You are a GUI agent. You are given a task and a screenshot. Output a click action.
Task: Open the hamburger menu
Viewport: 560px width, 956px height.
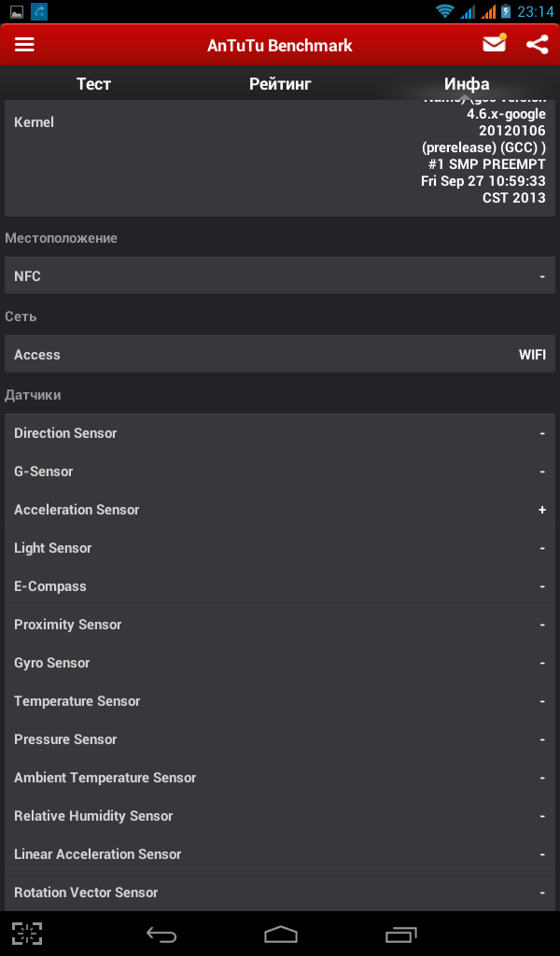pos(24,45)
